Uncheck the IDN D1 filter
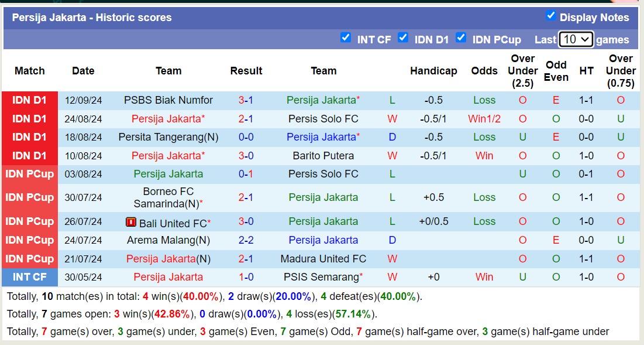The width and height of the screenshot is (644, 345). coord(404,37)
